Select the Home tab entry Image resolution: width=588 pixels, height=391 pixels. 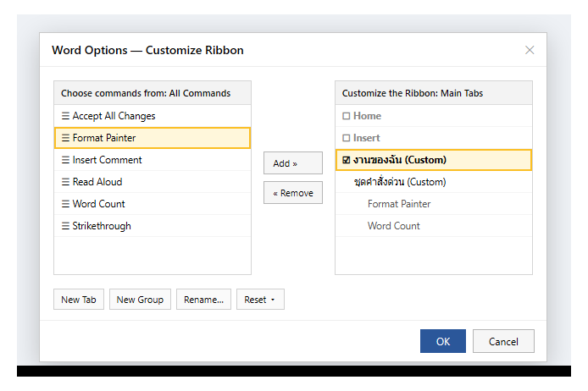point(434,116)
